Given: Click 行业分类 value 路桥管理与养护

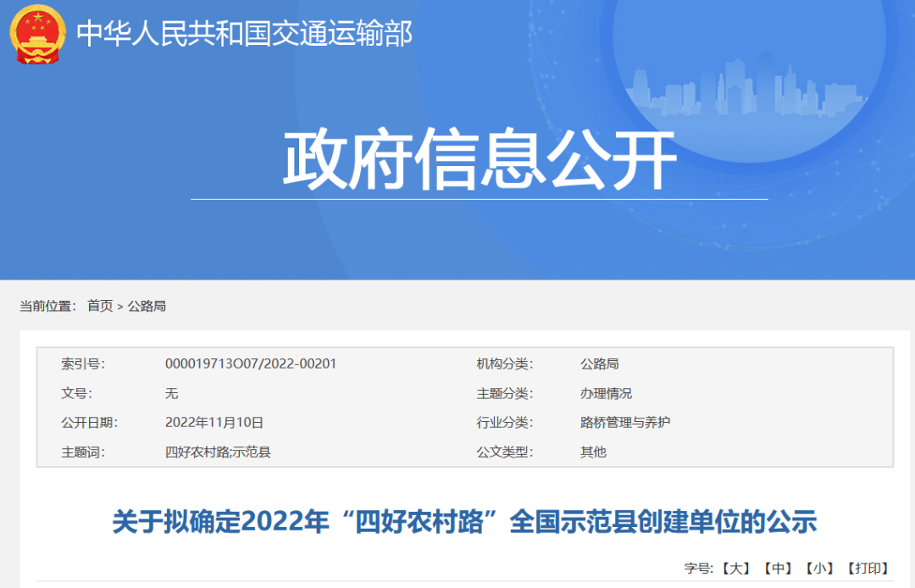Looking at the screenshot, I should click(625, 423).
